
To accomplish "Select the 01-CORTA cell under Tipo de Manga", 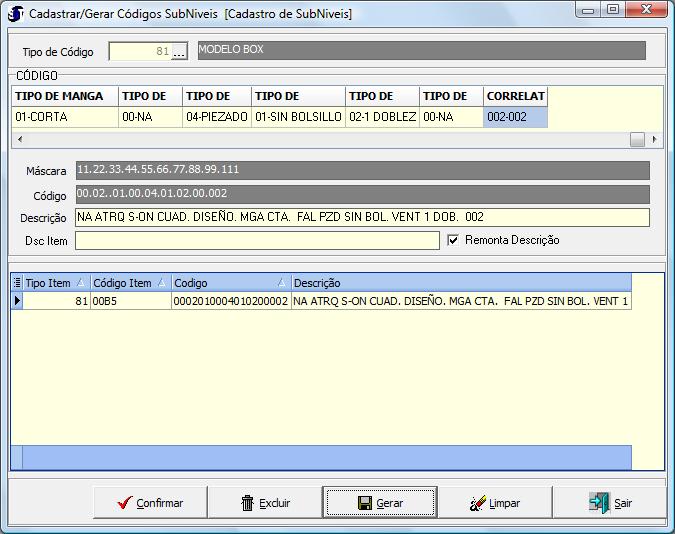I will tap(64, 117).
